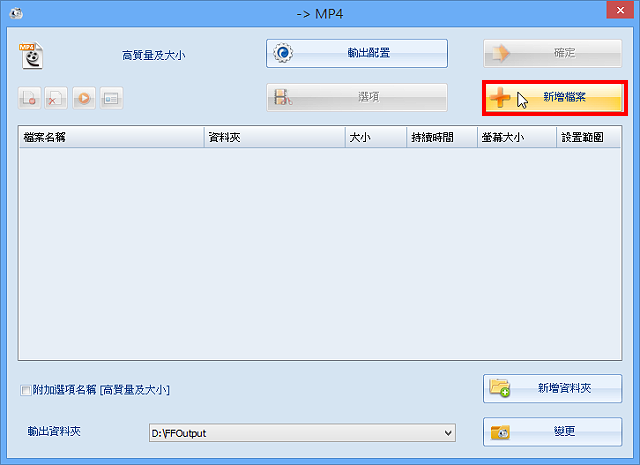Sort by 持續時間 column header
This screenshot has height=465, width=640.
[x=442, y=137]
